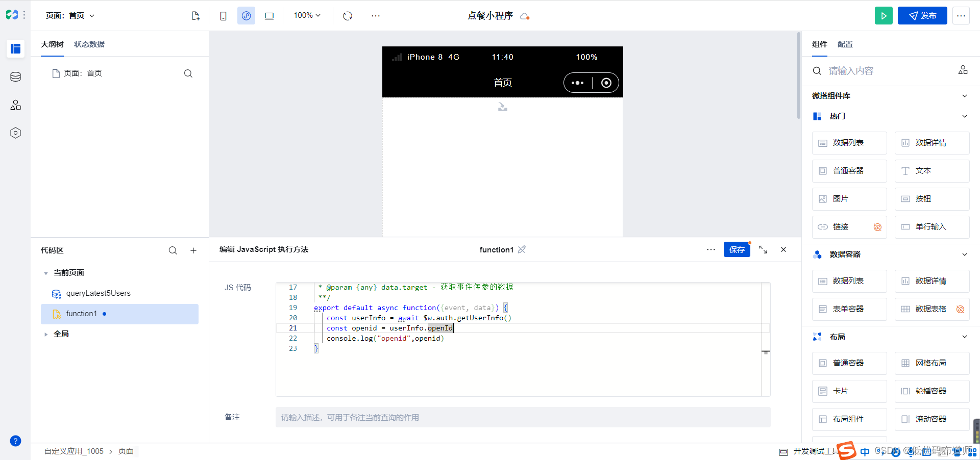Click mini program capsule menu dots

coord(577,83)
